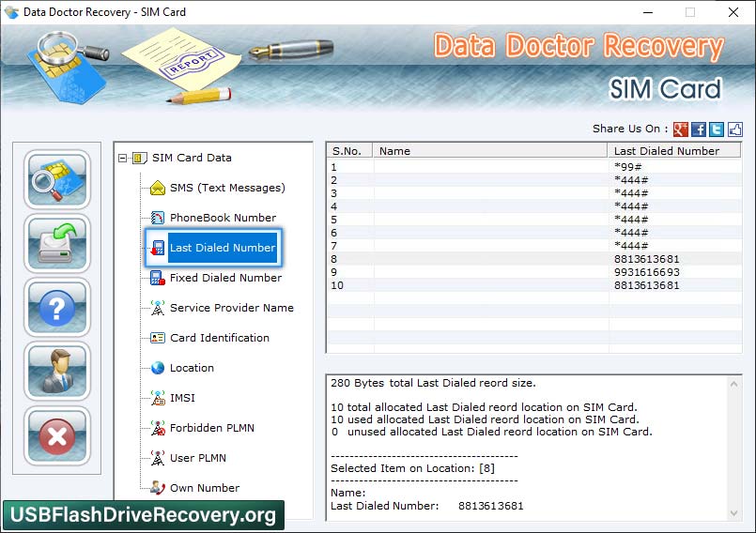Select SIM Card Data root label
This screenshot has height=533, width=756.
[x=192, y=158]
